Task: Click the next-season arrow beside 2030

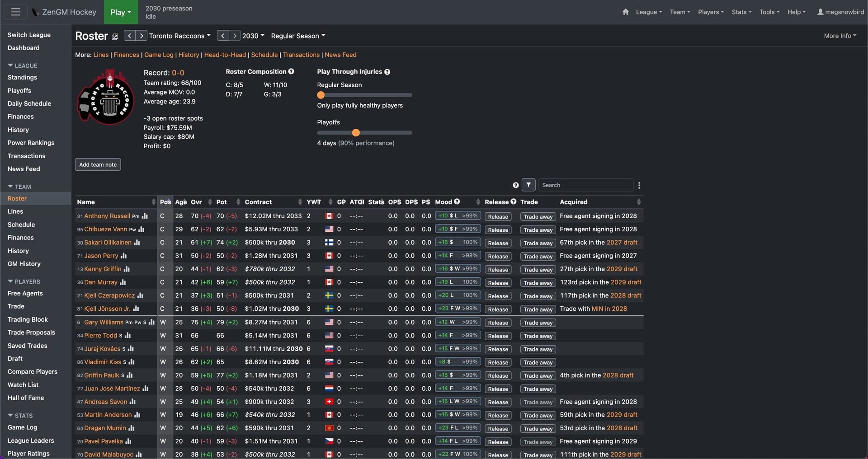Action: coord(235,36)
